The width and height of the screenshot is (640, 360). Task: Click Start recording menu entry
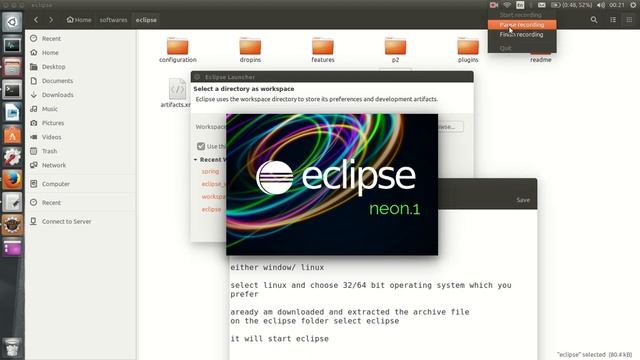(x=522, y=15)
